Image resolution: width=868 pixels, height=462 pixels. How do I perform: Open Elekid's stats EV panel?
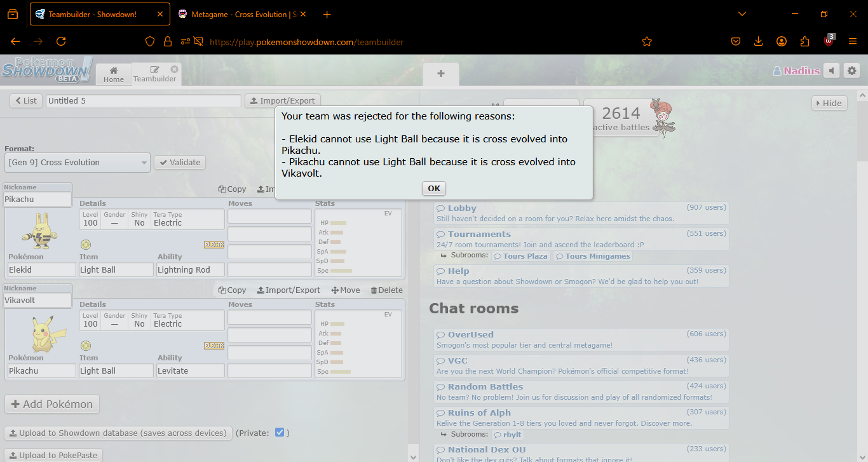click(358, 243)
